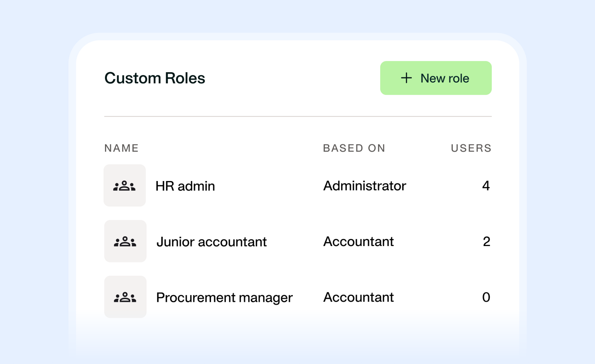The height and width of the screenshot is (364, 595).
Task: Click the USERS column header
Action: point(471,148)
